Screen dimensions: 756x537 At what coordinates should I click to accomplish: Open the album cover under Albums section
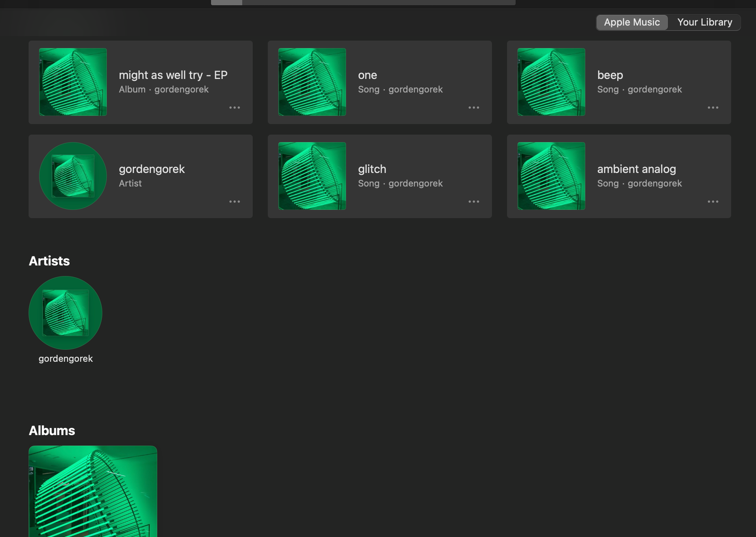click(93, 491)
